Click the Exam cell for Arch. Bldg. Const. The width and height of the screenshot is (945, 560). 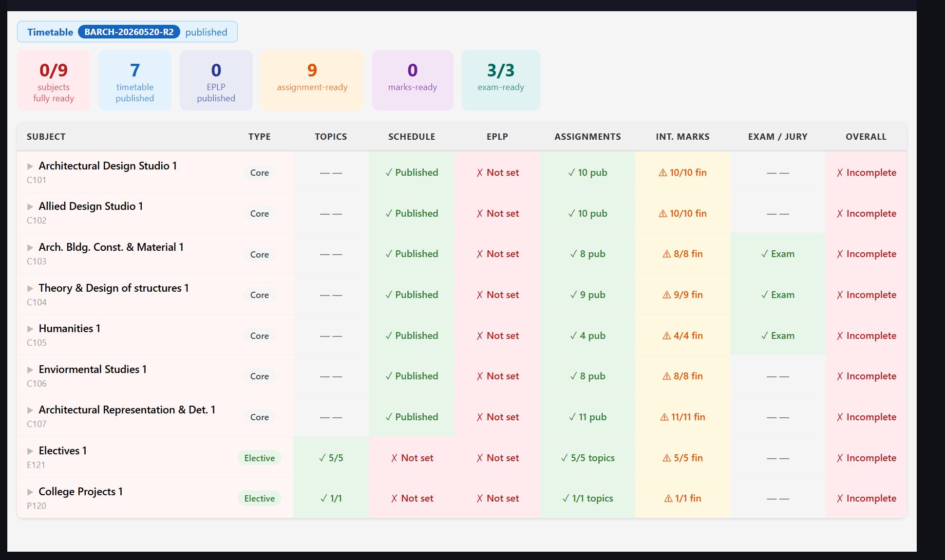coord(778,254)
